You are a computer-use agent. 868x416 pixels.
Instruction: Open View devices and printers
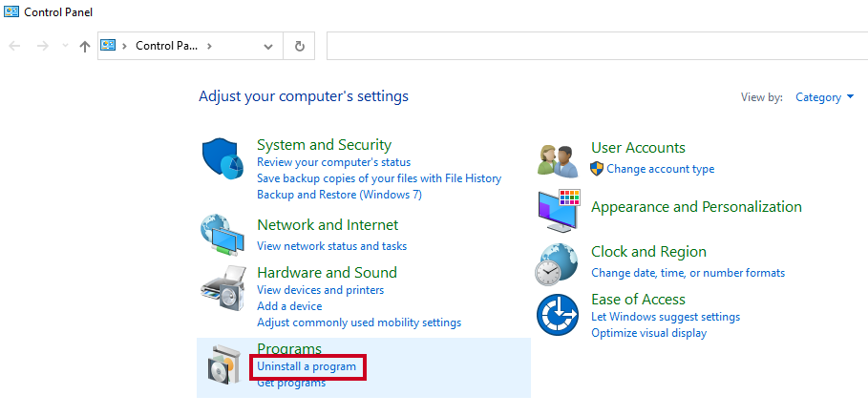(321, 290)
